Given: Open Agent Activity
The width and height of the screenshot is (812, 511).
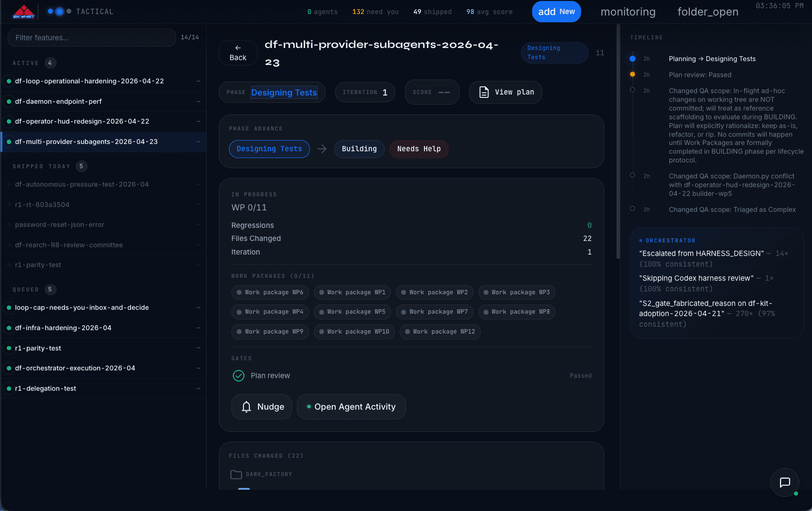Looking at the screenshot, I should (351, 407).
